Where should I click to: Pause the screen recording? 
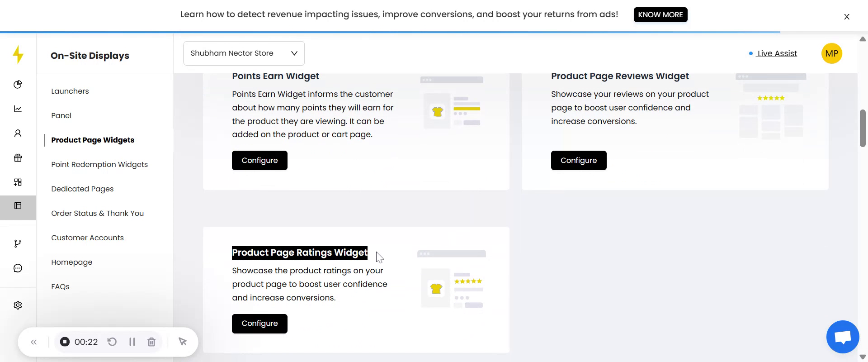pos(132,342)
